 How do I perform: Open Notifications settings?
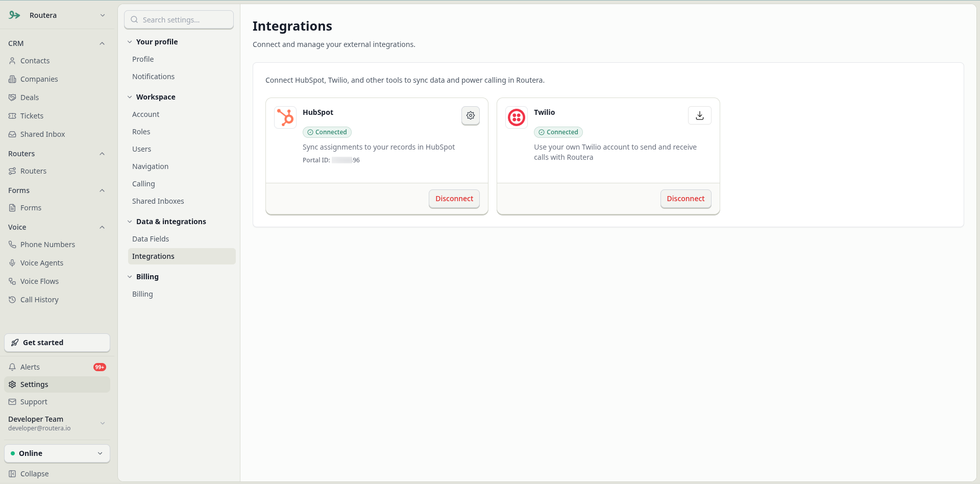[x=182, y=77]
